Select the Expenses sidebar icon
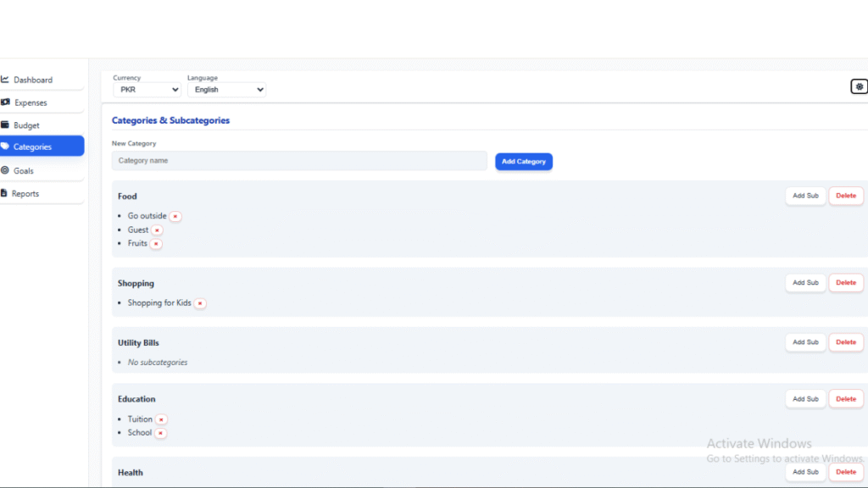 point(11,103)
